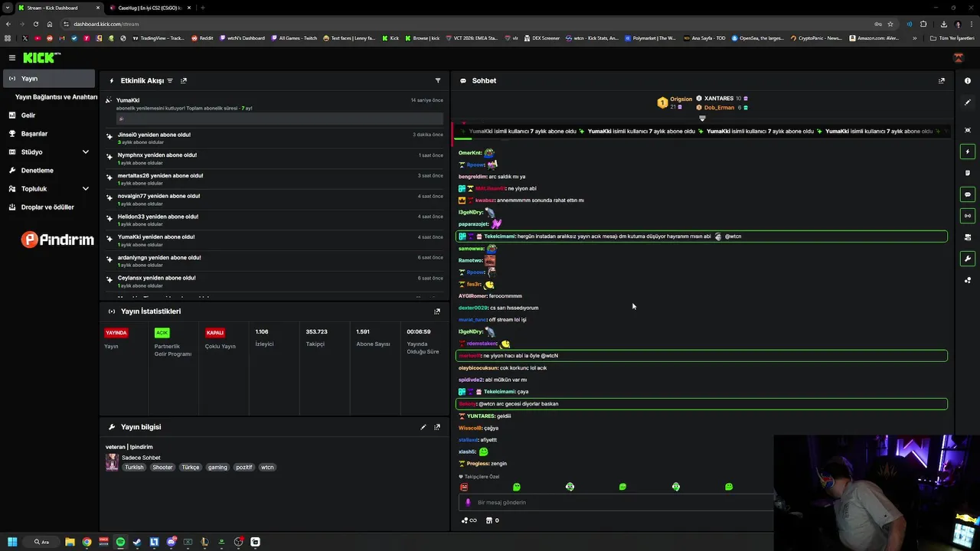Select novalgin77 subscription event
This screenshot has width=980, height=551.
tap(274, 199)
